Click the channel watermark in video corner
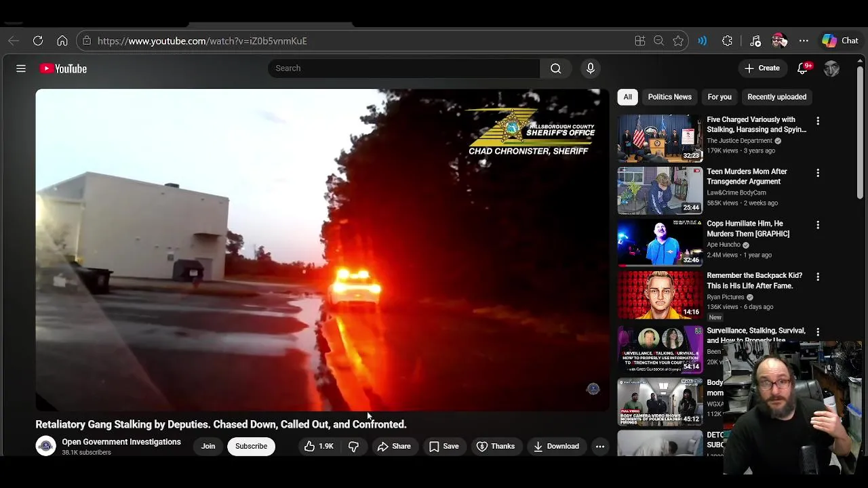The image size is (868, 488). (x=593, y=389)
